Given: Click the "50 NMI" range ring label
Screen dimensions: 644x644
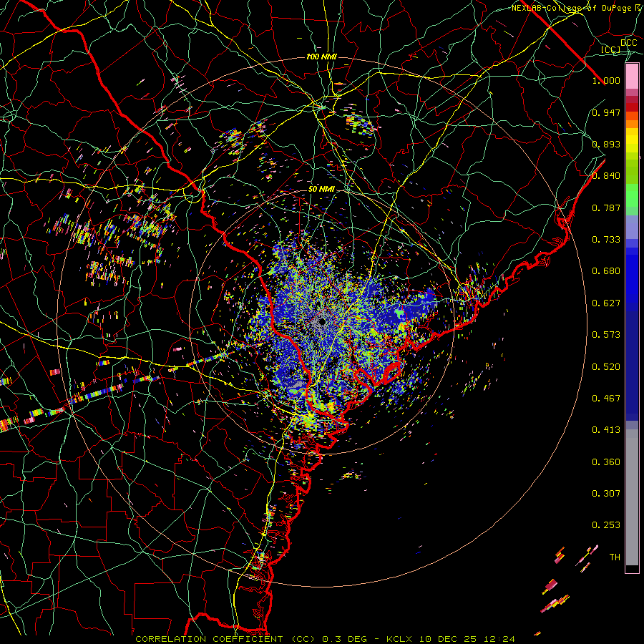Looking at the screenshot, I should click(321, 189).
